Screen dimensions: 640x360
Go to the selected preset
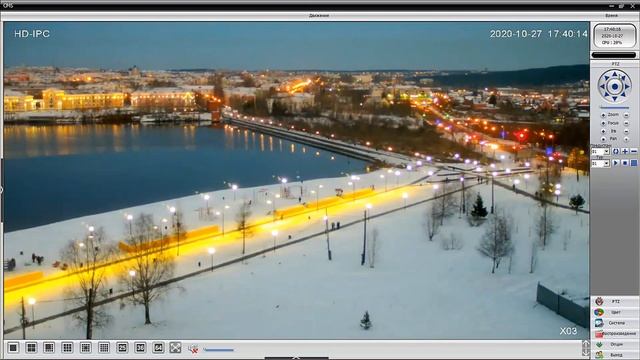[x=616, y=151]
